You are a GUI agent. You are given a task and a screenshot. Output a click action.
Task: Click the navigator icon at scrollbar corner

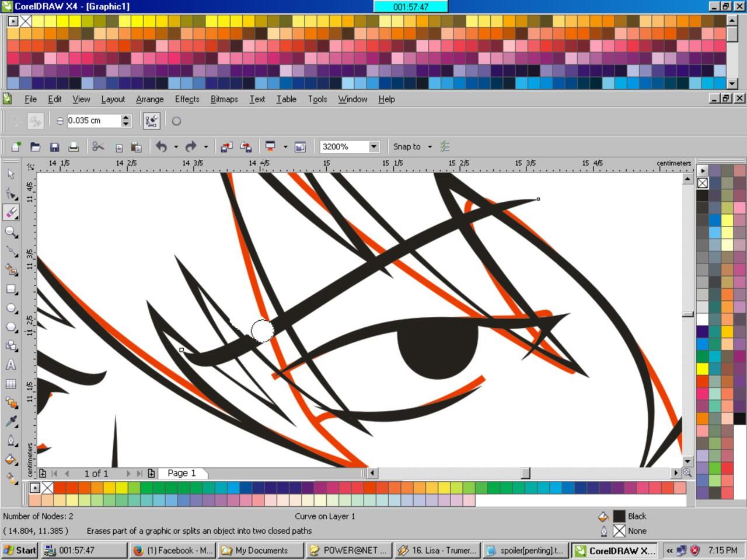(687, 473)
